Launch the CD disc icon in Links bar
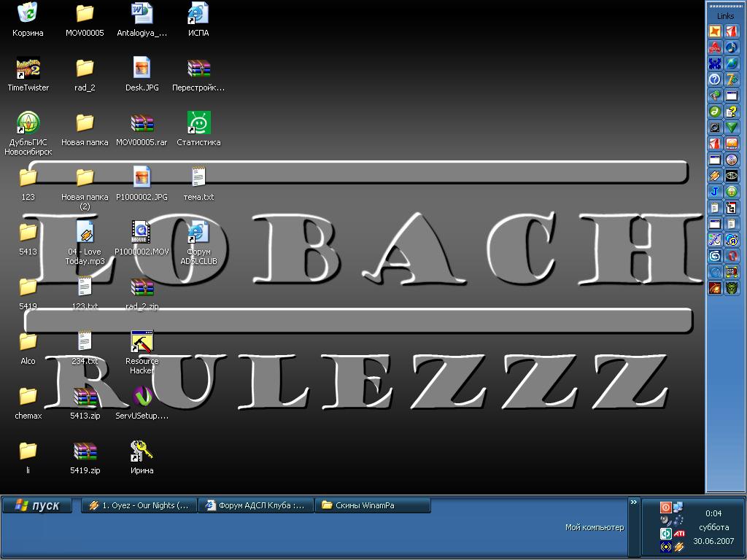The image size is (747, 560). (732, 160)
